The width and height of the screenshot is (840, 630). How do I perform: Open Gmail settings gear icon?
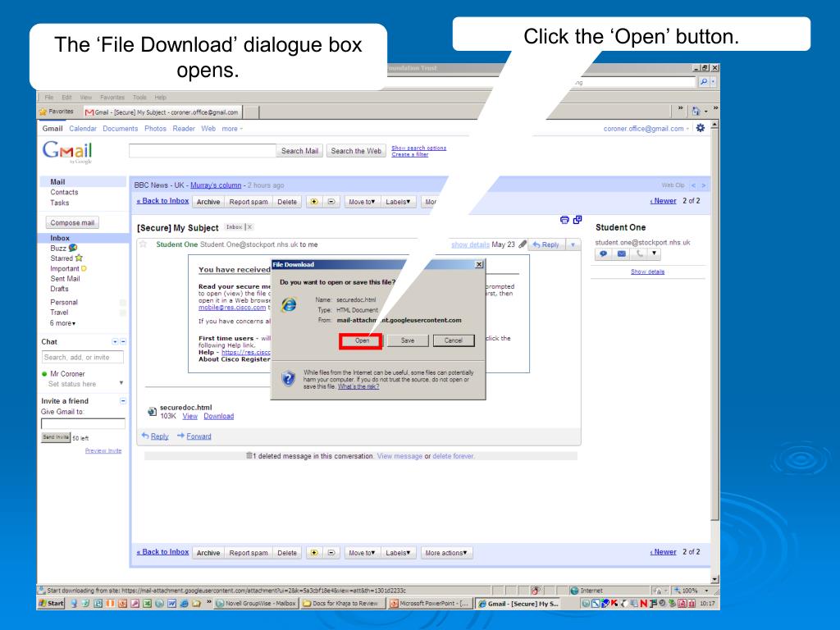[x=701, y=127]
